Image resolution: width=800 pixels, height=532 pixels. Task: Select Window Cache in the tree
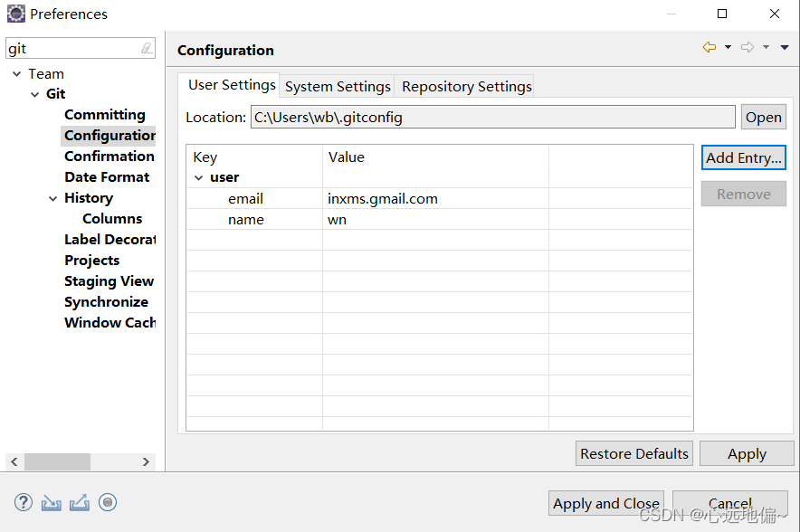[x=110, y=323]
